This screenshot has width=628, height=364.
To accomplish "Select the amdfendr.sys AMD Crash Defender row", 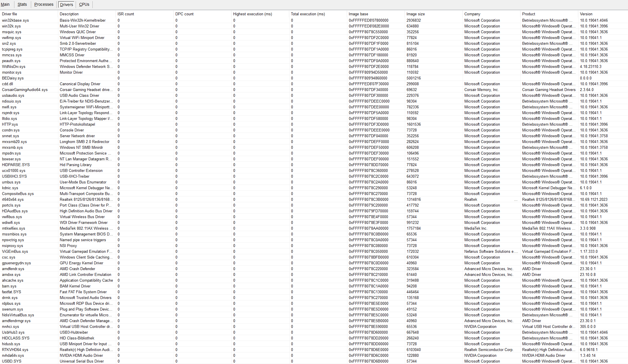I will click(13, 269).
